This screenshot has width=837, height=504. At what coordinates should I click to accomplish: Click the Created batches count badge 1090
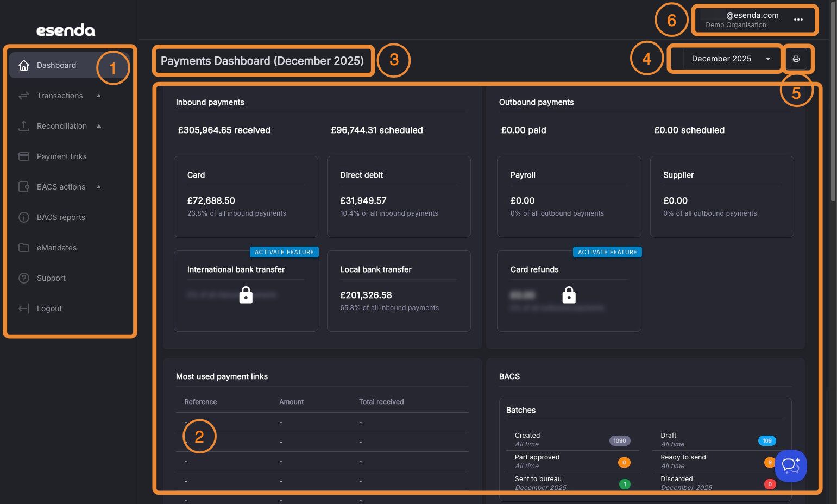point(620,440)
